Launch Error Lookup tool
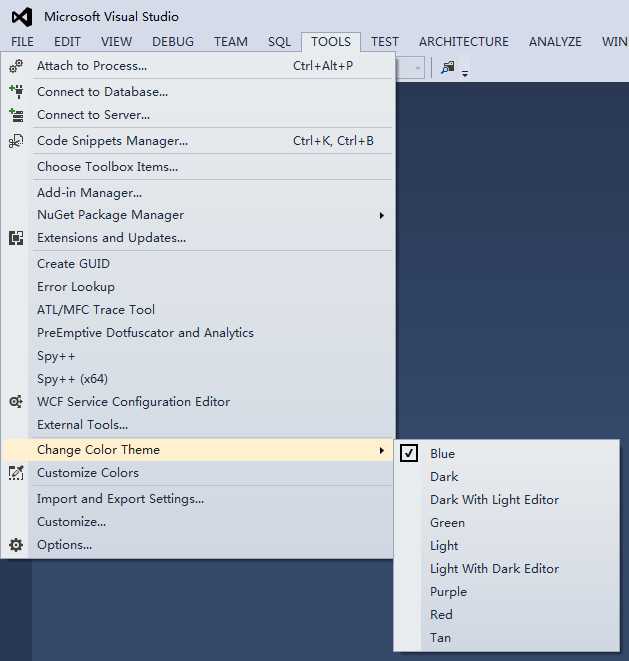 pyautogui.click(x=198, y=287)
